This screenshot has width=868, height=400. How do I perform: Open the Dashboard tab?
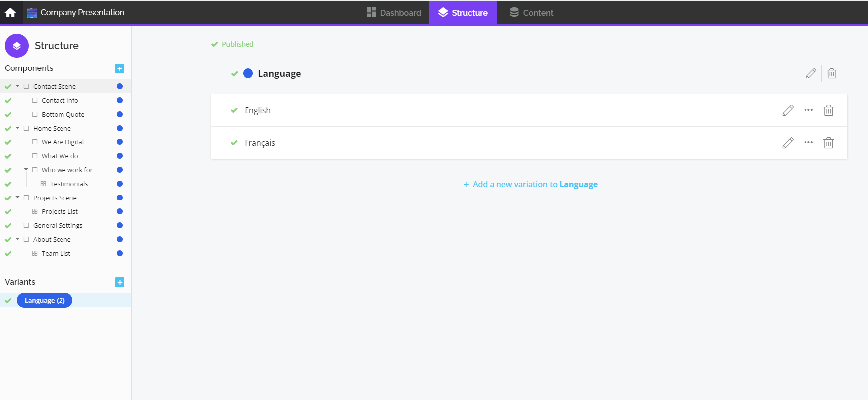[394, 13]
